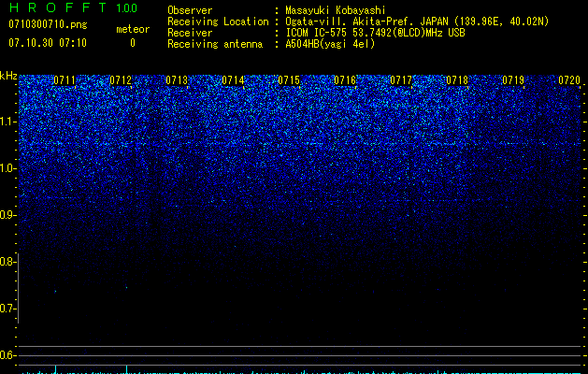Click the 0711 time marker
The height and width of the screenshot is (374, 588).
pos(65,80)
